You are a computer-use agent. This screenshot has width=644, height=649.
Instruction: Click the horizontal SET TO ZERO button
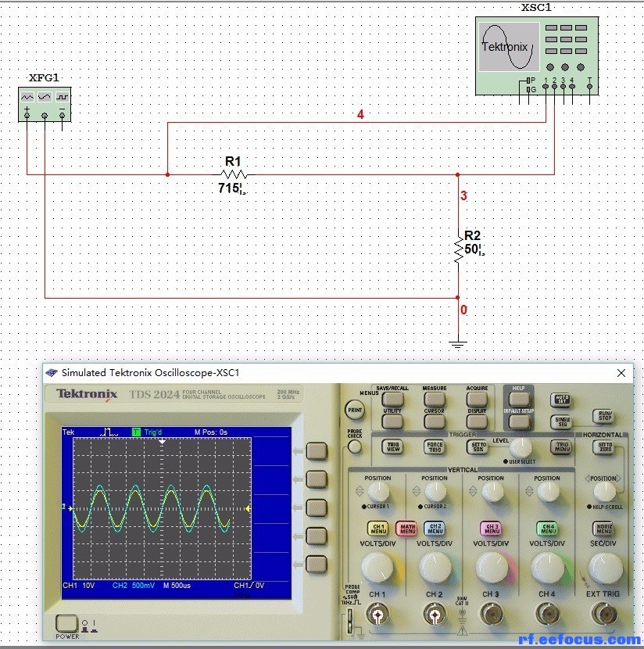604,447
